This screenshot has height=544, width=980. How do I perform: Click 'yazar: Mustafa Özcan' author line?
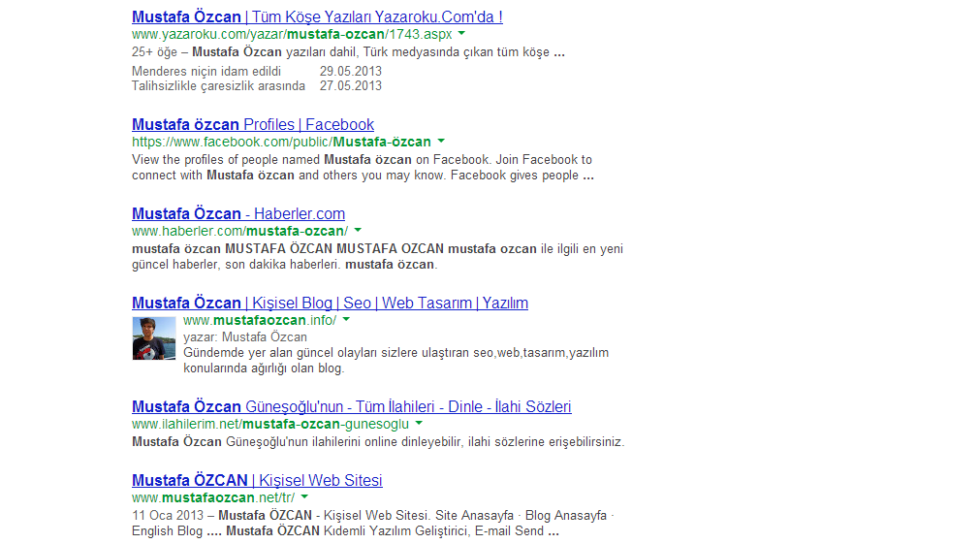click(x=245, y=337)
